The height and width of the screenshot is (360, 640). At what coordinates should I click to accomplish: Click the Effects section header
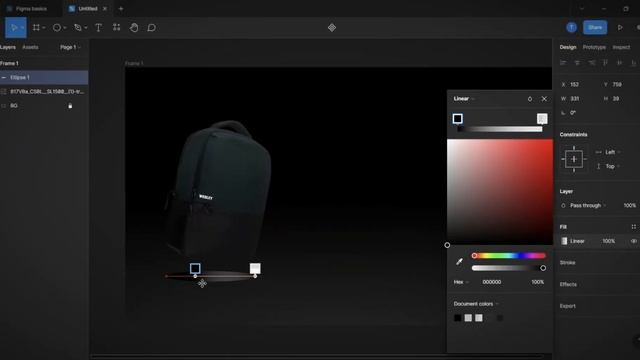coord(568,284)
